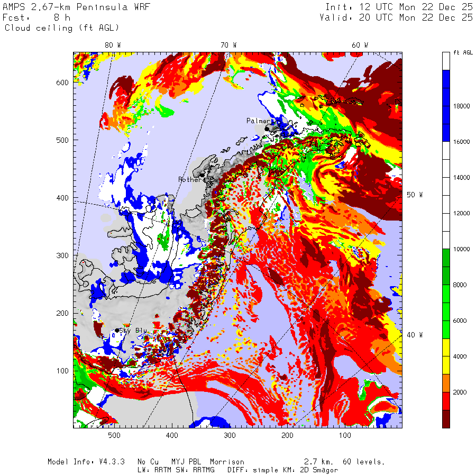Viewport: 476px width, 476px height.
Task: Click the 16000 colorbar label
Action: point(461,142)
